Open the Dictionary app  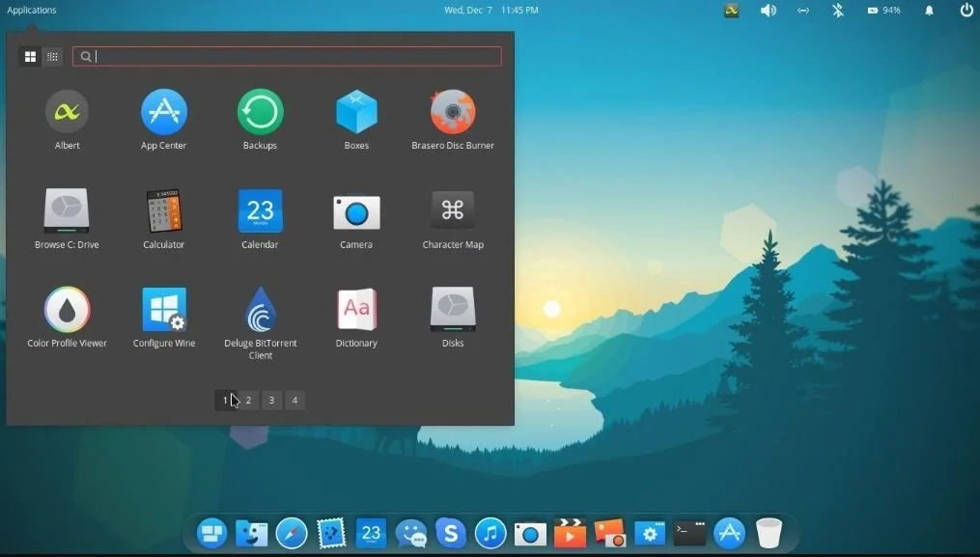point(355,309)
